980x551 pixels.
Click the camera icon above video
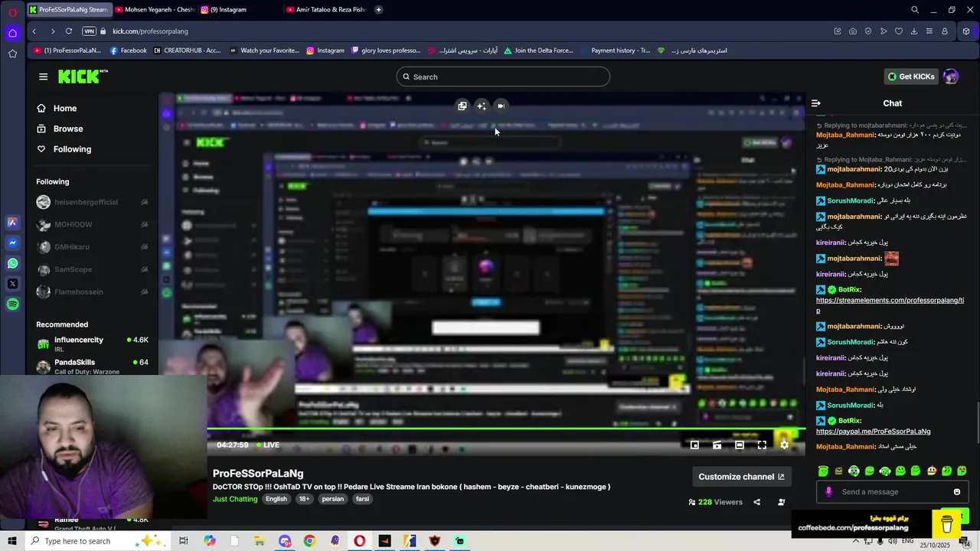pyautogui.click(x=501, y=106)
